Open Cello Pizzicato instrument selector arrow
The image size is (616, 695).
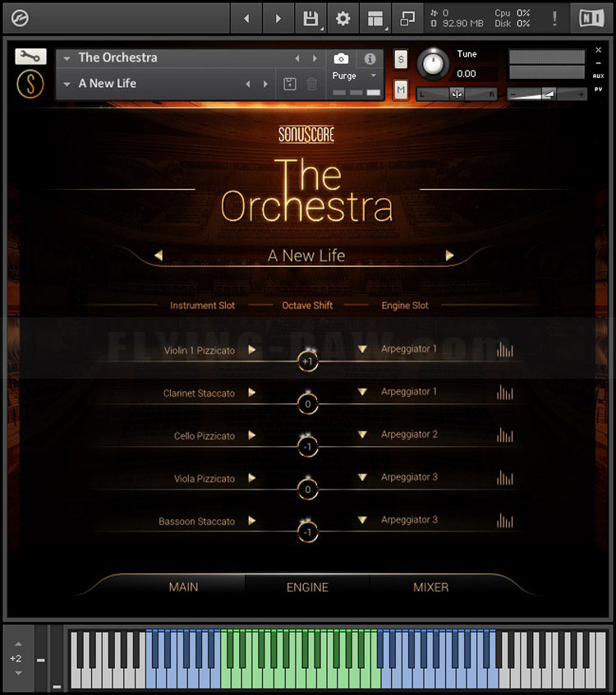251,435
